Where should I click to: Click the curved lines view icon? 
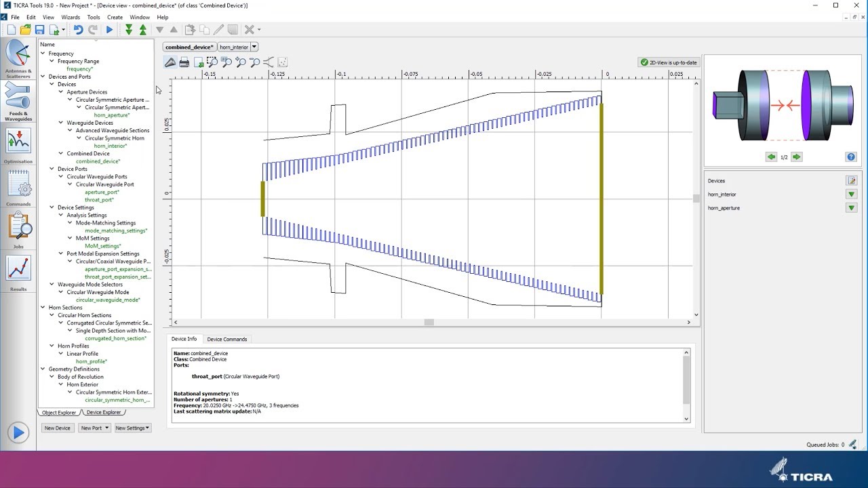click(269, 62)
